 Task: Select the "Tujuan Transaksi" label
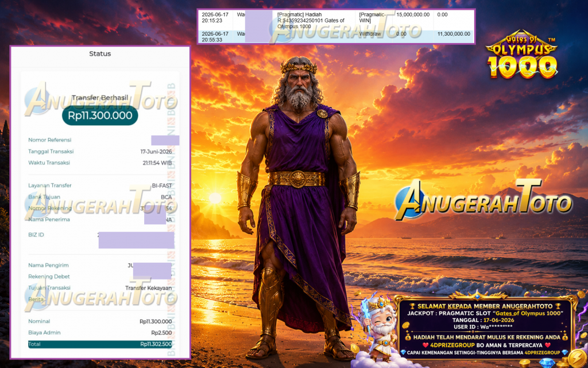coord(49,287)
